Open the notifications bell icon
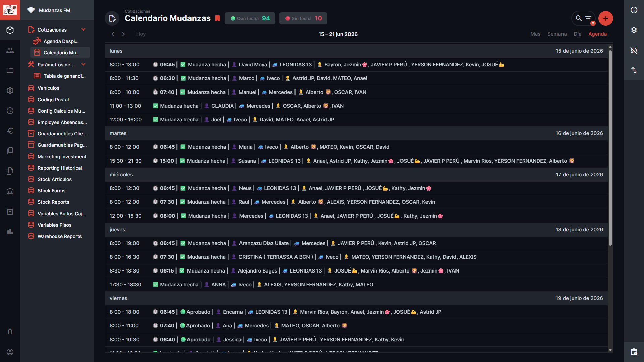 click(10, 332)
